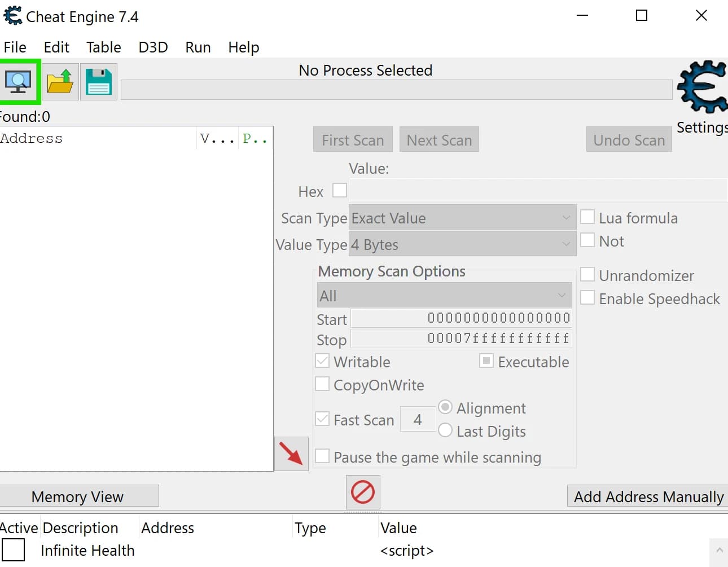Viewport: 728px width, 567px height.
Task: Click the Cheat Engine title bar icon
Action: pyautogui.click(x=13, y=16)
